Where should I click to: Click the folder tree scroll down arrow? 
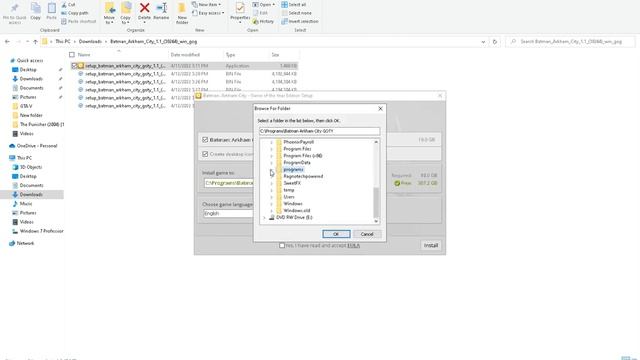click(x=376, y=221)
